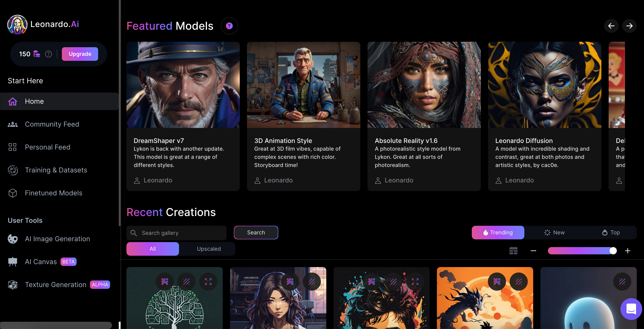Open the blue ghost creation thumbnail
644x329 pixels.
pyautogui.click(x=588, y=298)
